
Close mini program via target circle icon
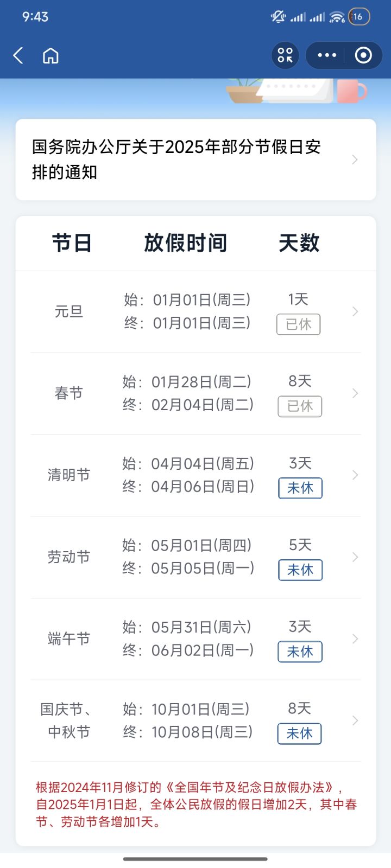coord(363,55)
